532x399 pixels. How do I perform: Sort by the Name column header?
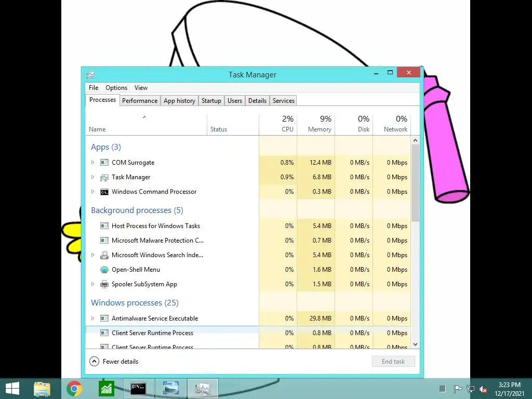pos(146,125)
